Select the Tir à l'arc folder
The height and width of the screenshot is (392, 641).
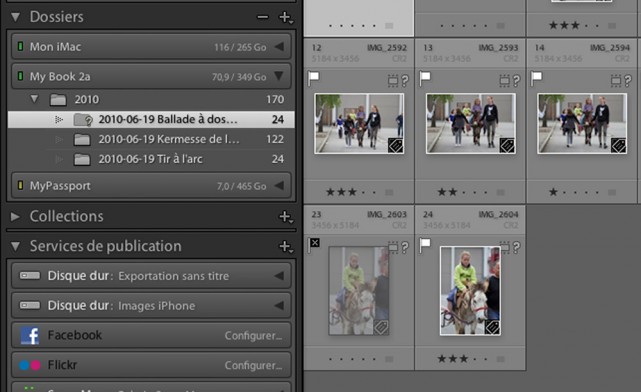pyautogui.click(x=151, y=159)
